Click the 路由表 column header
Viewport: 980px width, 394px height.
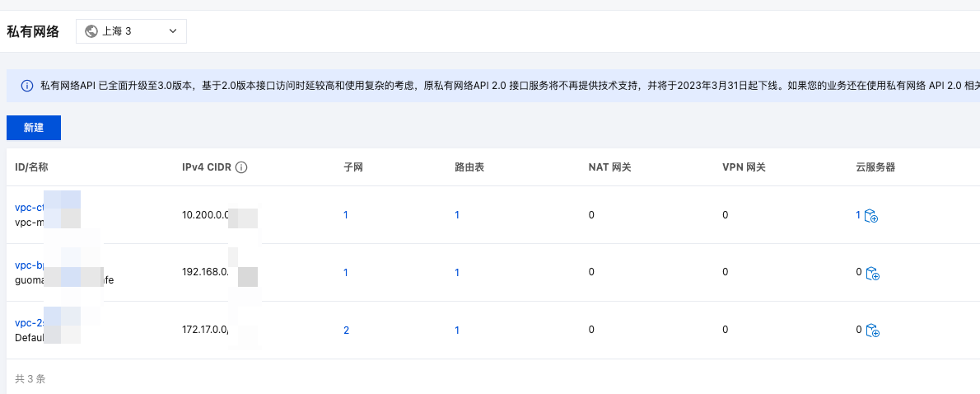coord(469,167)
